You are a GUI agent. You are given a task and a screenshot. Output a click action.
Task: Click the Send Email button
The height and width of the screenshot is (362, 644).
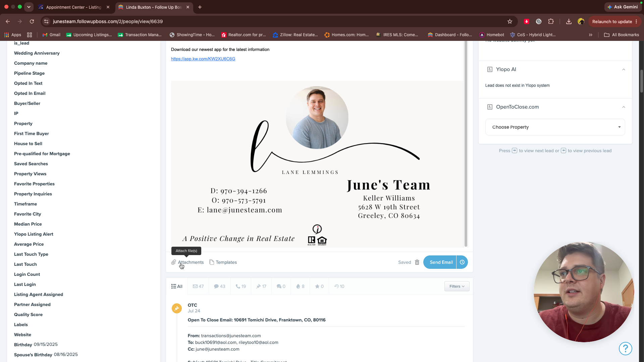[440, 262]
